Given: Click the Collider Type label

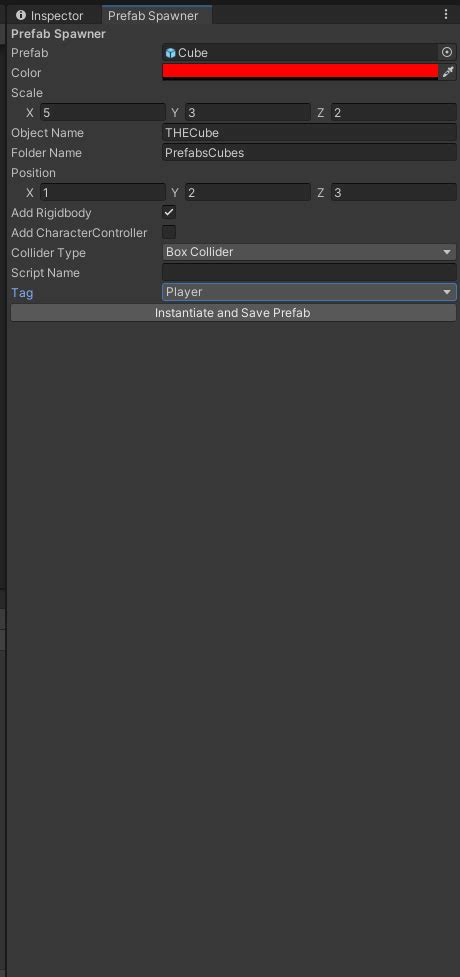Looking at the screenshot, I should pyautogui.click(x=49, y=253).
